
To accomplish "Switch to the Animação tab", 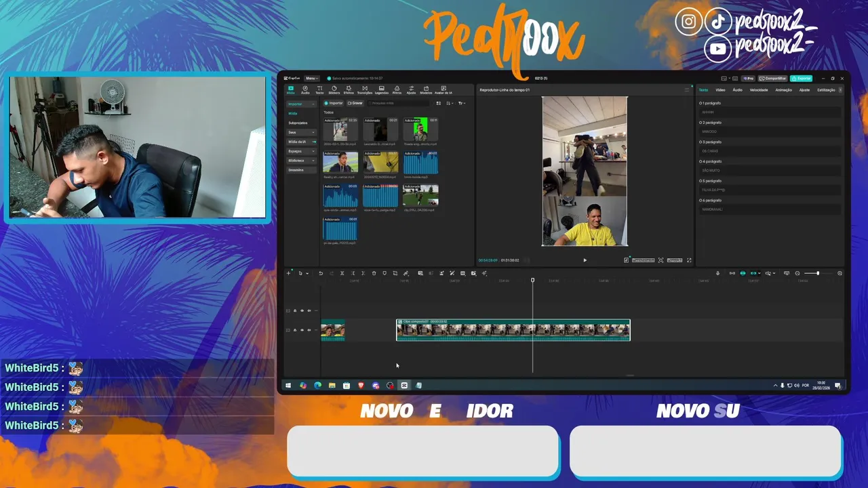I will [x=783, y=89].
